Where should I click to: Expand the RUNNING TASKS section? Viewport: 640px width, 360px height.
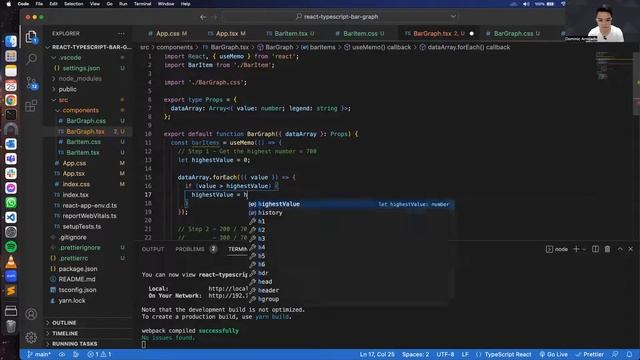tap(75, 344)
